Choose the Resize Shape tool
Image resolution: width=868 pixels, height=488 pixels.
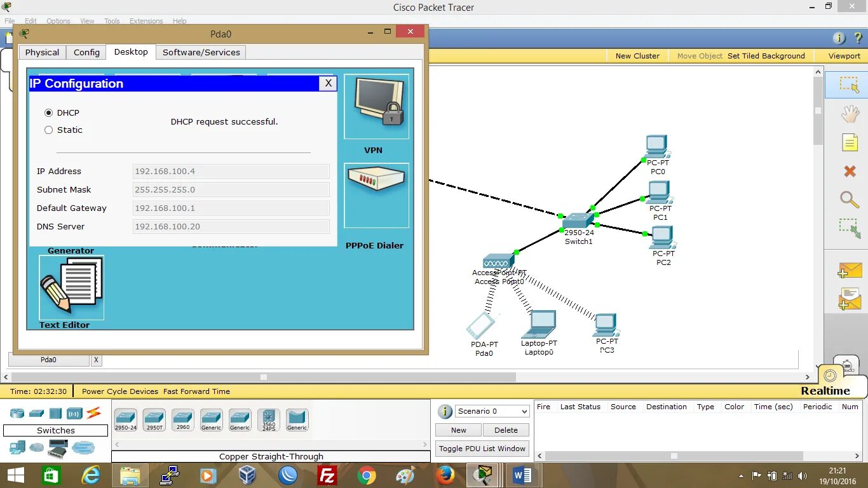tap(850, 229)
